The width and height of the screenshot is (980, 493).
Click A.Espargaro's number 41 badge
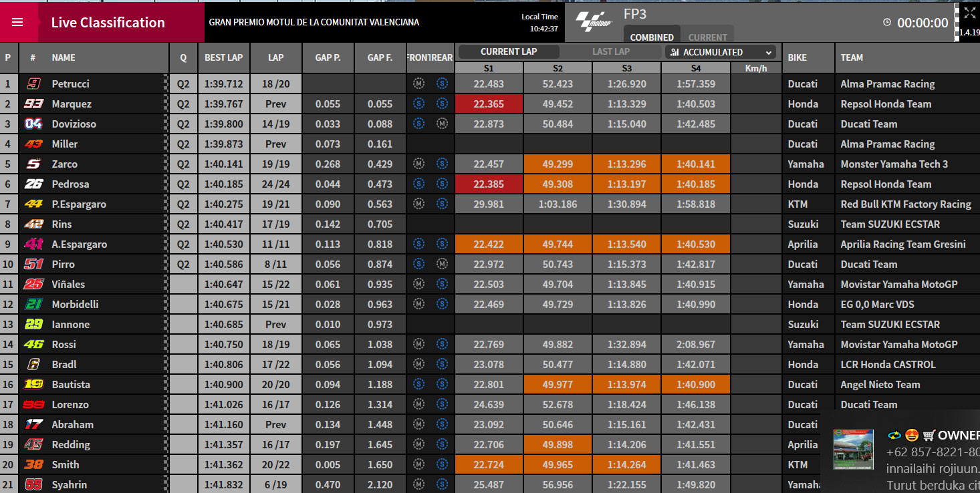click(33, 244)
